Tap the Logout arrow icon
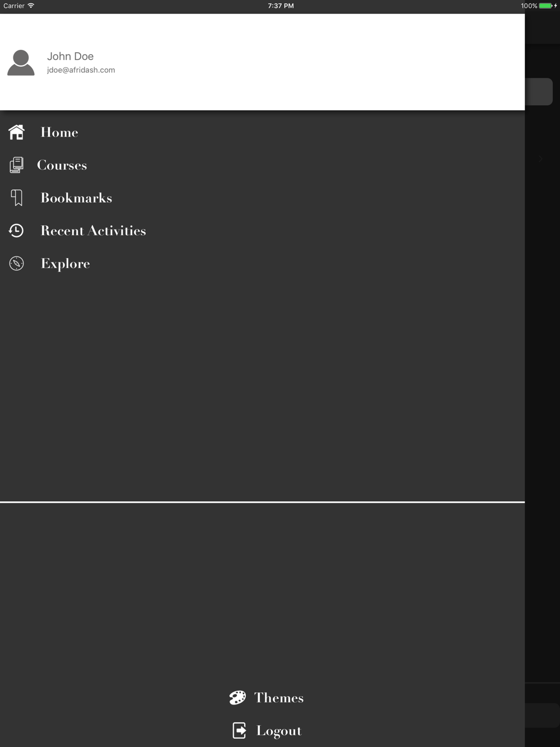This screenshot has height=747, width=560. coord(239,730)
